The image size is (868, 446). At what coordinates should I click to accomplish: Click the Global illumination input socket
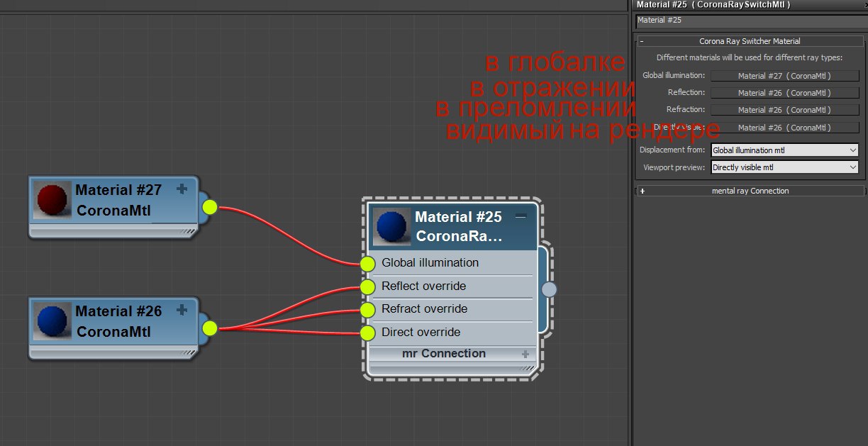tap(367, 264)
